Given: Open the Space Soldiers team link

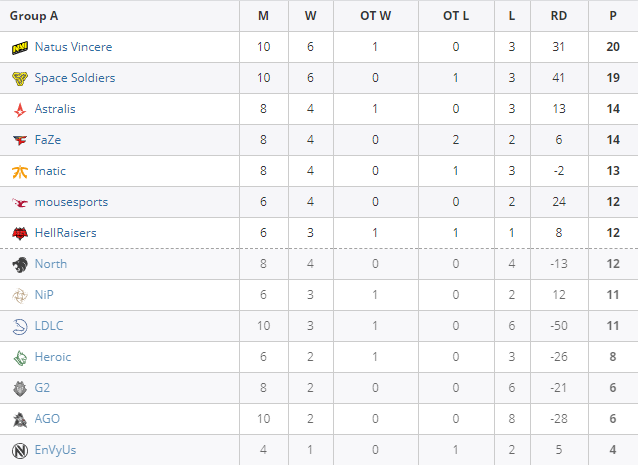Looking at the screenshot, I should point(75,78).
